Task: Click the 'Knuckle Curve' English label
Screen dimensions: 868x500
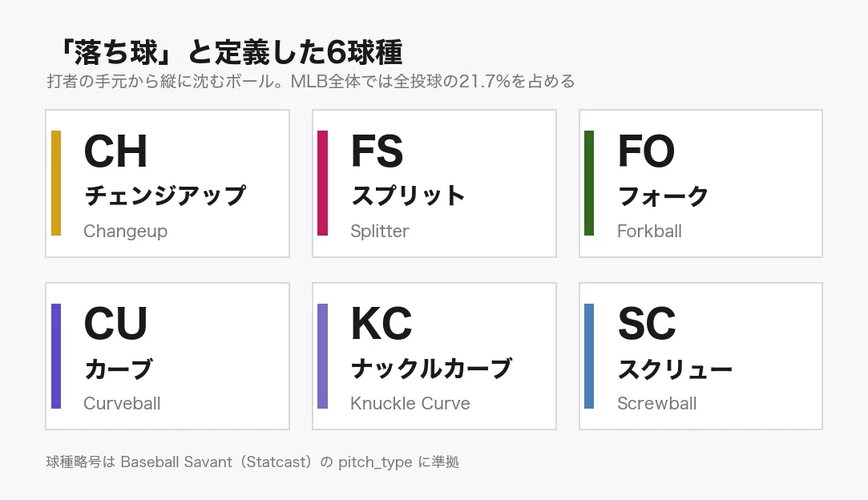Action: [x=410, y=403]
